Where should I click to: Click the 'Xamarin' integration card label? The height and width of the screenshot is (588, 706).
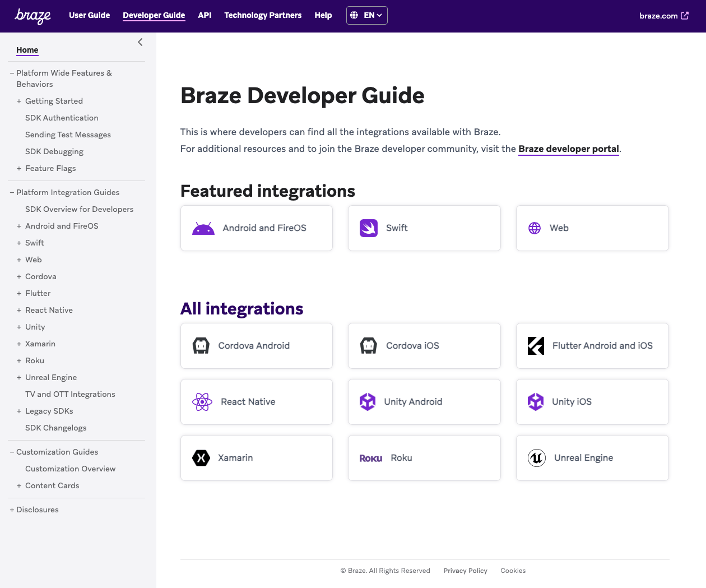(x=235, y=458)
